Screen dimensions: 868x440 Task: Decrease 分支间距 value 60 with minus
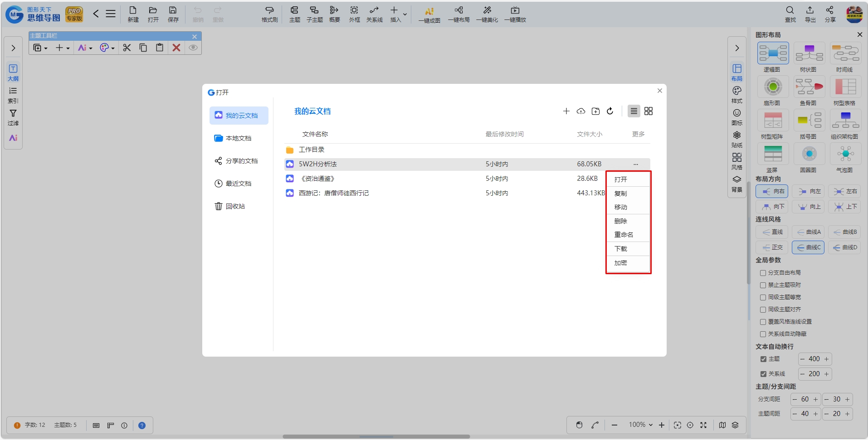[795, 399]
